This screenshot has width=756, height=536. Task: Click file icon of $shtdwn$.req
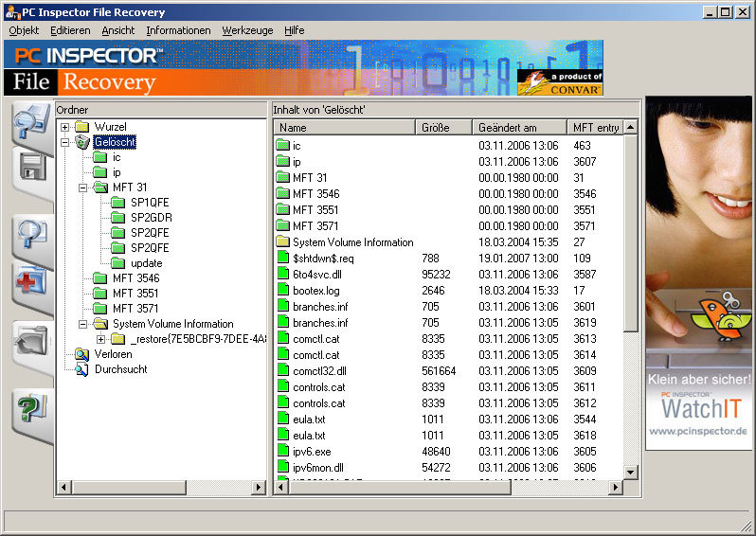(x=283, y=258)
